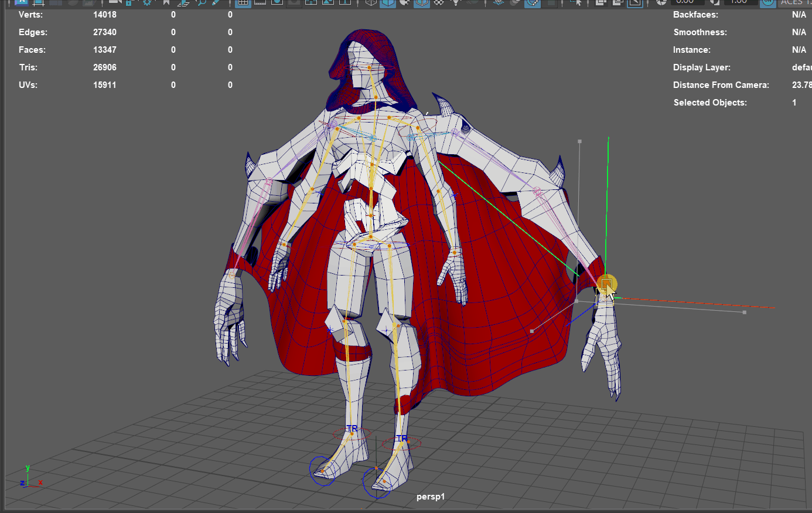Viewport: 812px width, 513px height.
Task: Click the XYZ axis indicator
Action: 30,477
